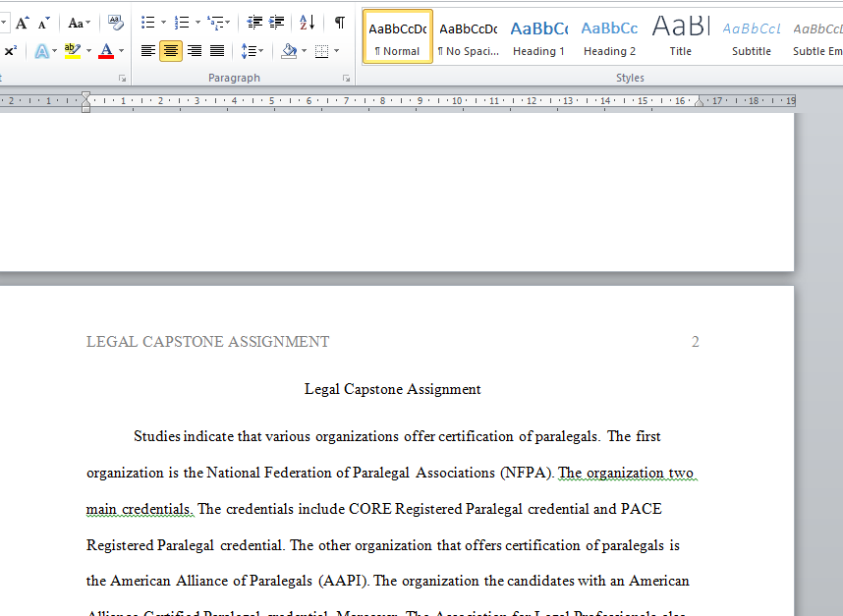The image size is (843, 616).
Task: Toggle Show/Hide paragraph marks
Action: coord(339,23)
